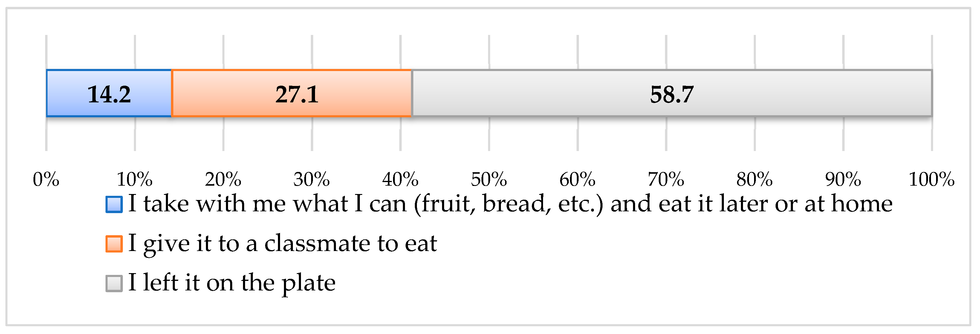Select the 50% axis label

tap(489, 179)
